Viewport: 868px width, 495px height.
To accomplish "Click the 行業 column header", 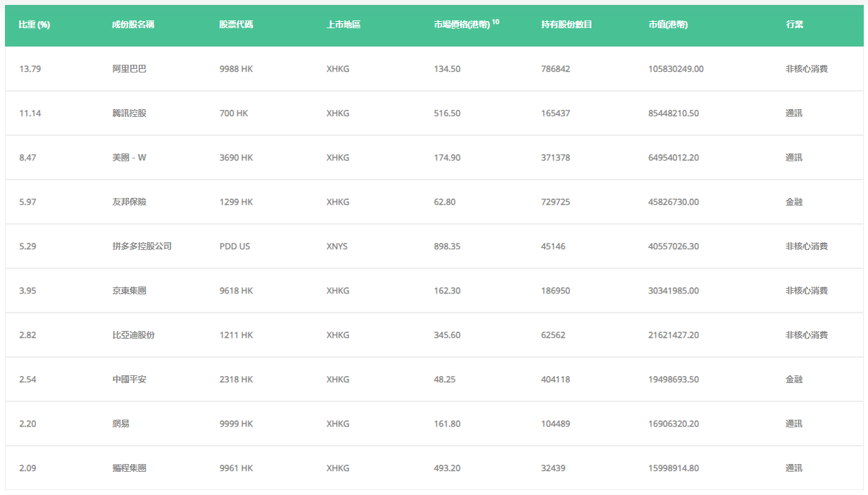I will coord(794,25).
